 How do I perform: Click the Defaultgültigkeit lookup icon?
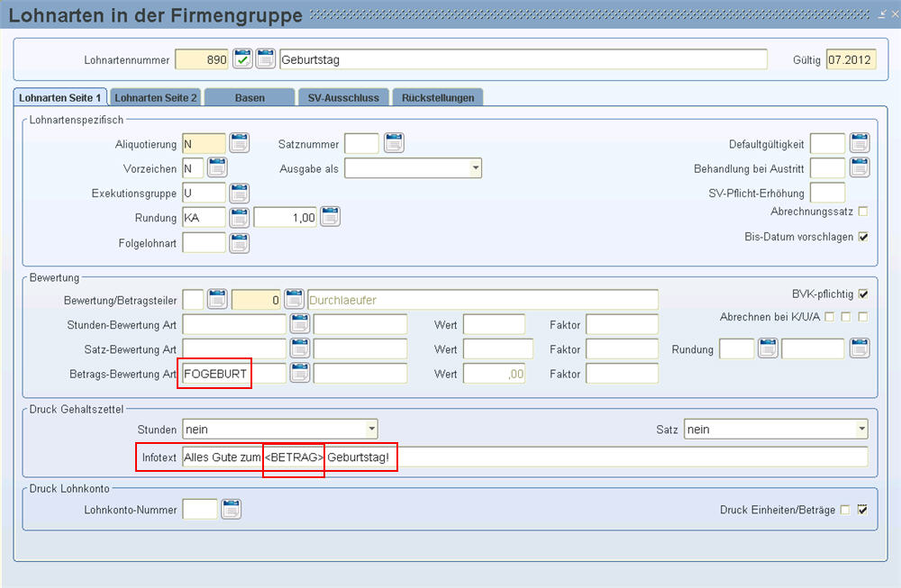(860, 143)
